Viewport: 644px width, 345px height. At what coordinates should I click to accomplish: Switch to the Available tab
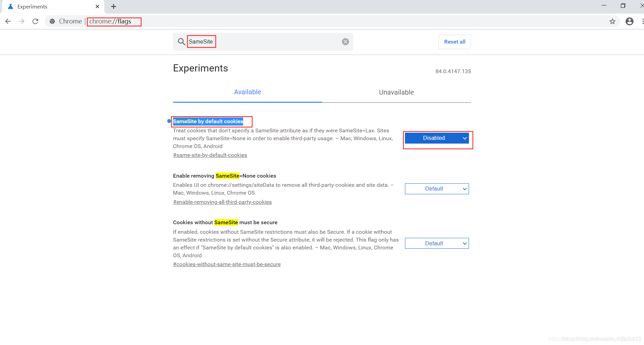[248, 92]
